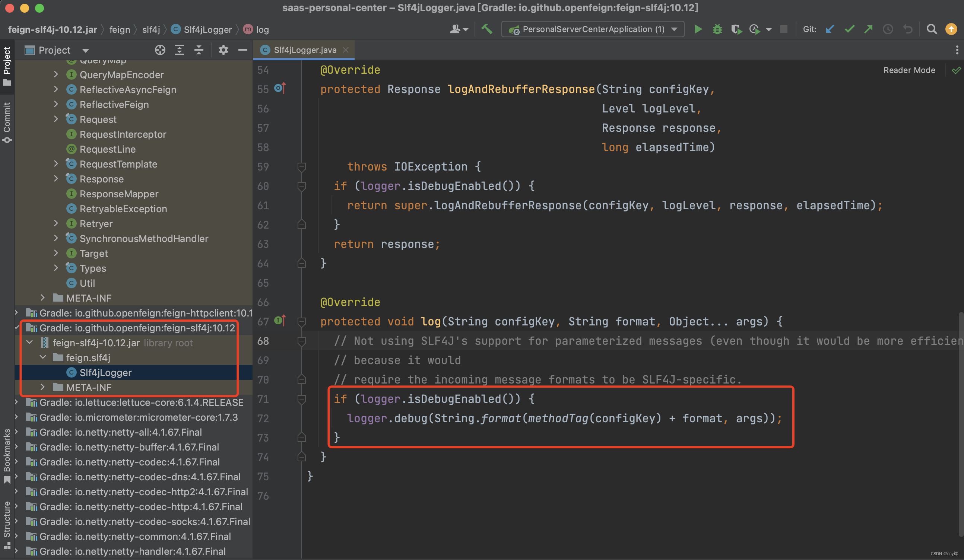The image size is (964, 560).
Task: Click line number 72 in gutter
Action: tap(263, 419)
